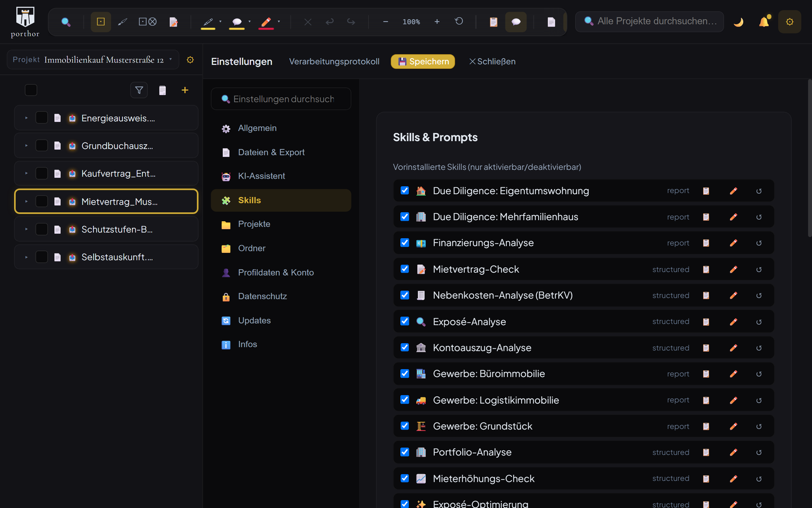The image size is (812, 508).
Task: Close settings via Schließen
Action: [492, 62]
